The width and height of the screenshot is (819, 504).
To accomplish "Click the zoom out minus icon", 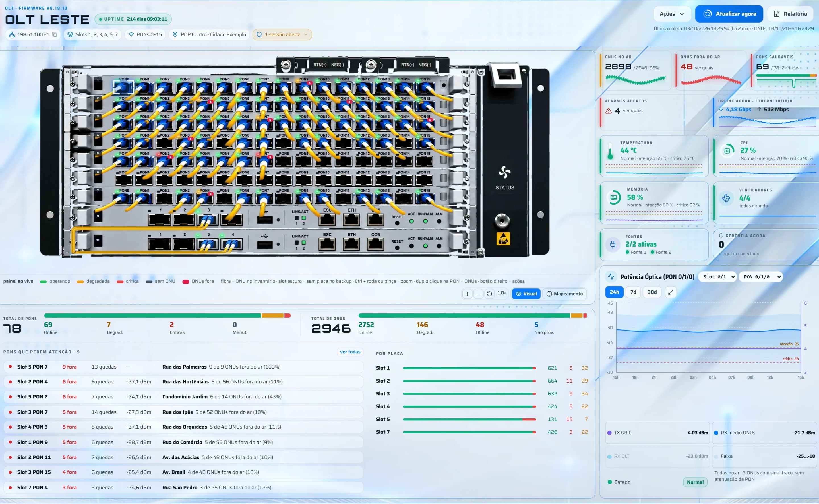I will [478, 294].
